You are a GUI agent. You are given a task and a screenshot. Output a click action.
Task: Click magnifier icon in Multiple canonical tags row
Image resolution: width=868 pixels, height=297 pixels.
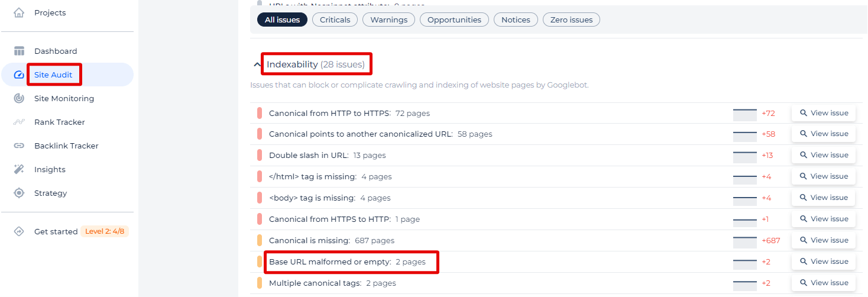(804, 283)
